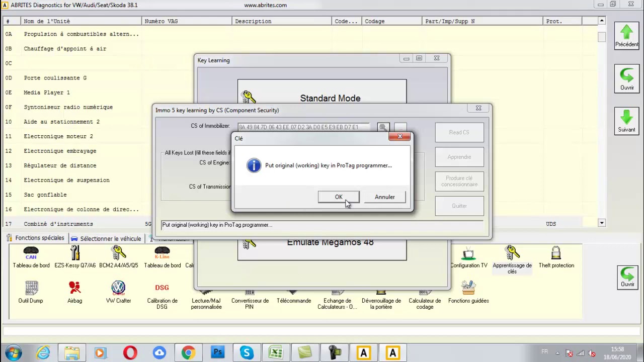The height and width of the screenshot is (362, 644).
Task: Confirm the Clé dialog with OK
Action: [x=339, y=197]
